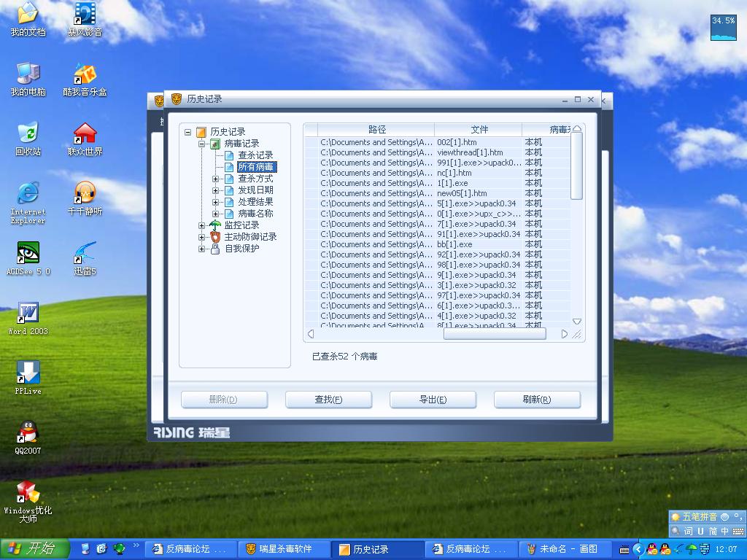Click the 自我保护 lock icon in tree
This screenshot has height=560, width=747.
click(x=215, y=249)
